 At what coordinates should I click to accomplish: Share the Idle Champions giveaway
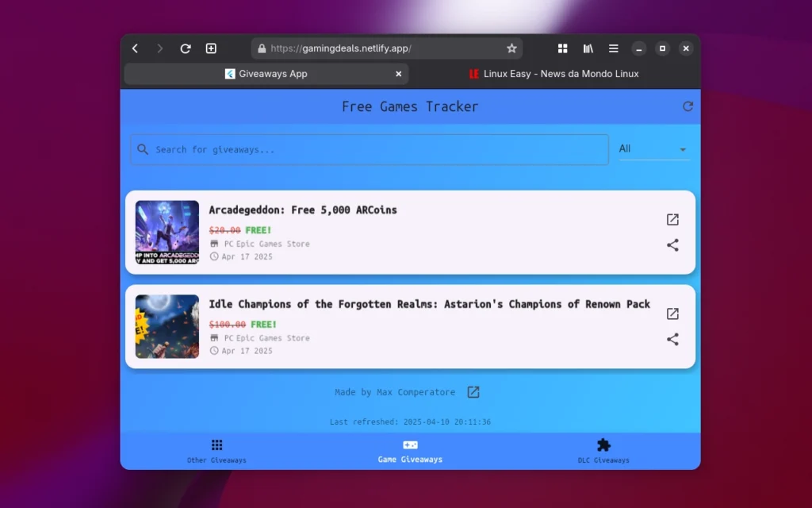672,339
